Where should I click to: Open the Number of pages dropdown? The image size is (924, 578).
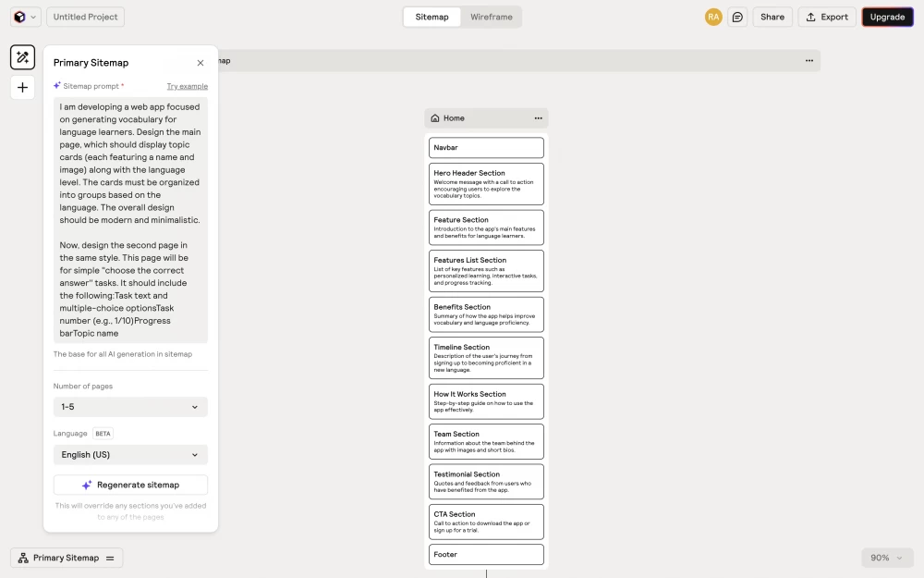coord(129,407)
